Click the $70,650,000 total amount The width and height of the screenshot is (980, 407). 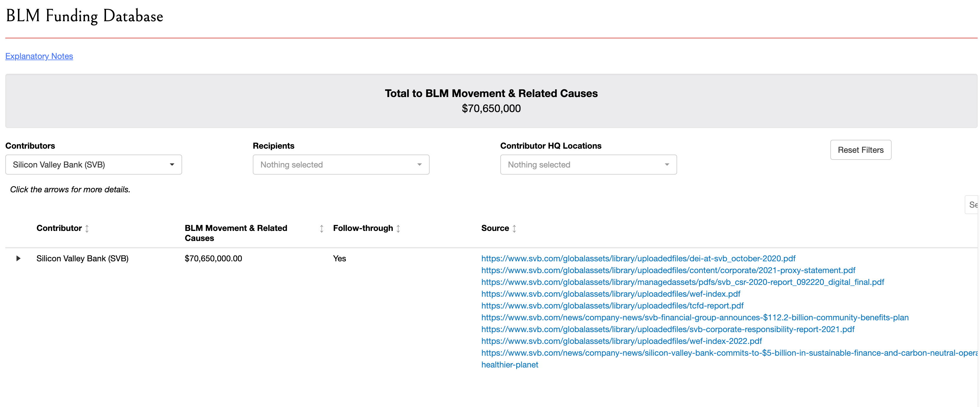click(x=491, y=109)
